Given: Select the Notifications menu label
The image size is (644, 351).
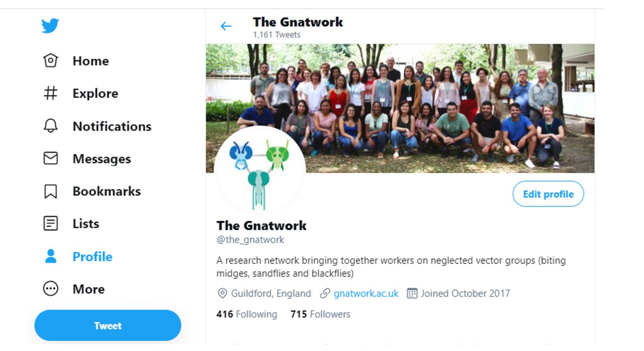Looking at the screenshot, I should click(112, 126).
